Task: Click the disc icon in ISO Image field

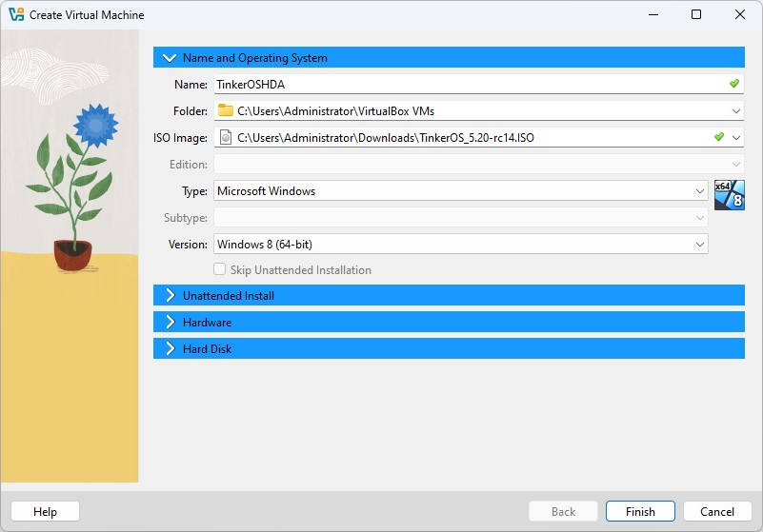Action: tap(226, 138)
